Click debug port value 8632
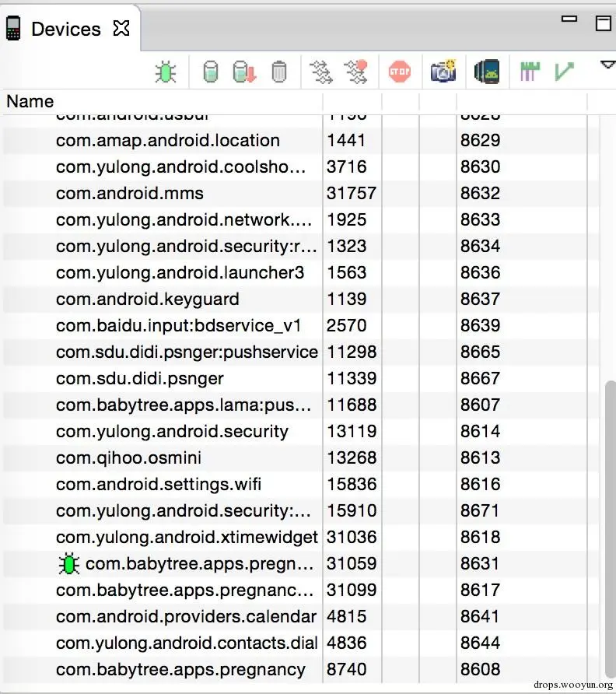The height and width of the screenshot is (694, 616). click(x=480, y=194)
